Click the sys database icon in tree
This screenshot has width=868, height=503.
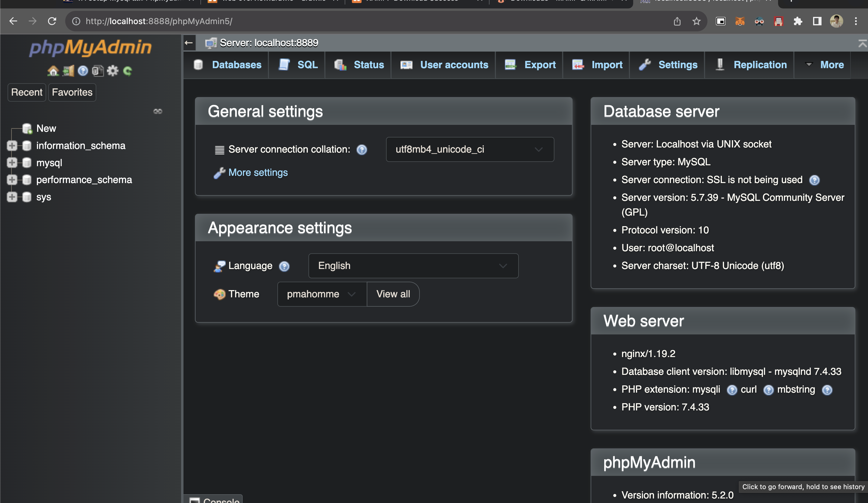tap(27, 197)
